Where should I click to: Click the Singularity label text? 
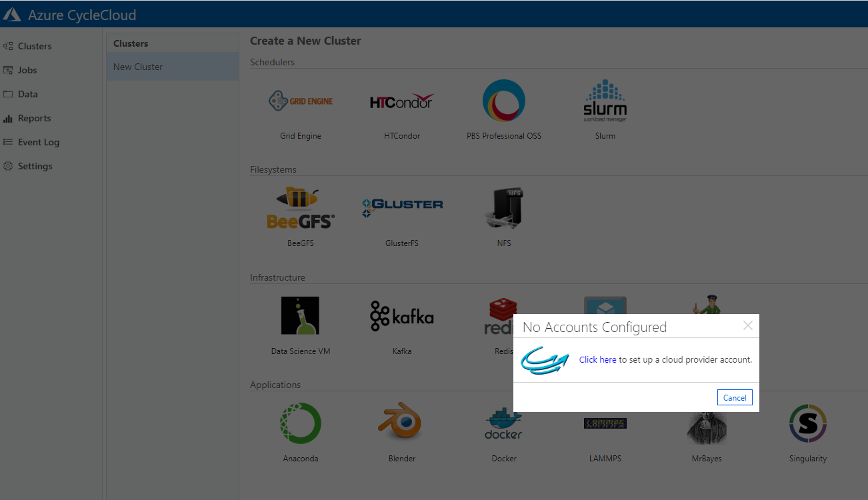(808, 459)
